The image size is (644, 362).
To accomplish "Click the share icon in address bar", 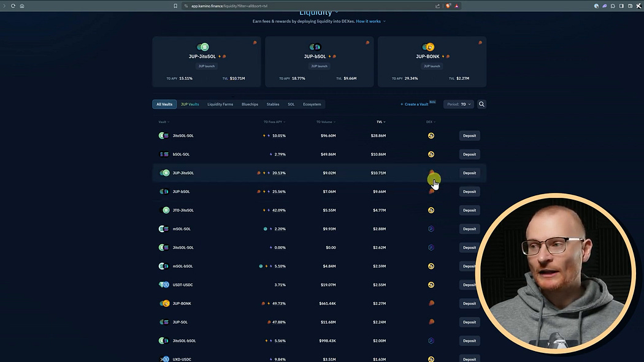I will click(437, 6).
